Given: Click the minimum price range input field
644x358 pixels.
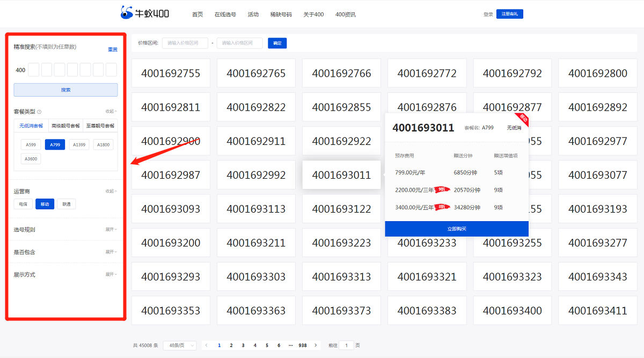Looking at the screenshot, I should [x=185, y=43].
